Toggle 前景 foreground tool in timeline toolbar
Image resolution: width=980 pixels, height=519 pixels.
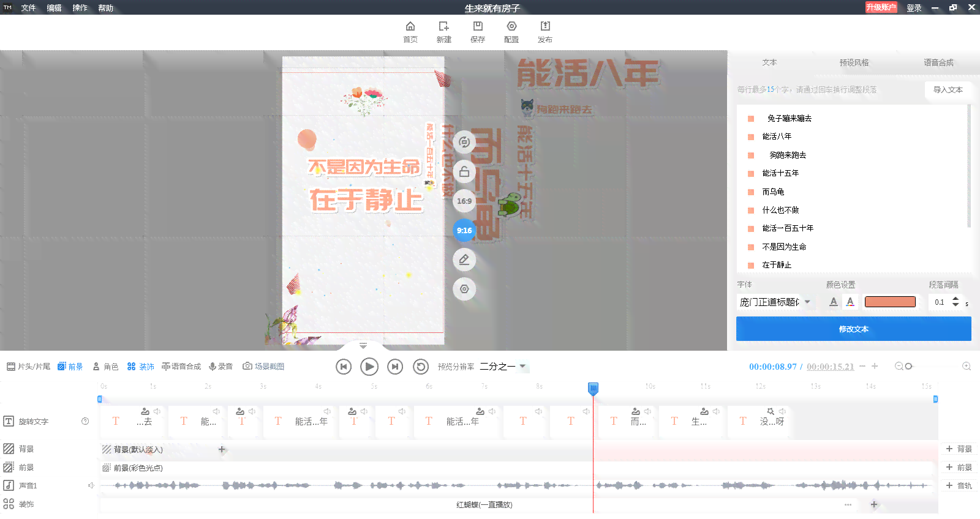pyautogui.click(x=70, y=367)
